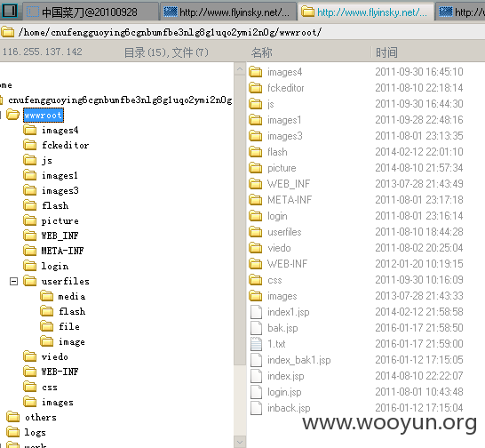
Task: Select fckeditor folder in the tree
Action: point(65,145)
